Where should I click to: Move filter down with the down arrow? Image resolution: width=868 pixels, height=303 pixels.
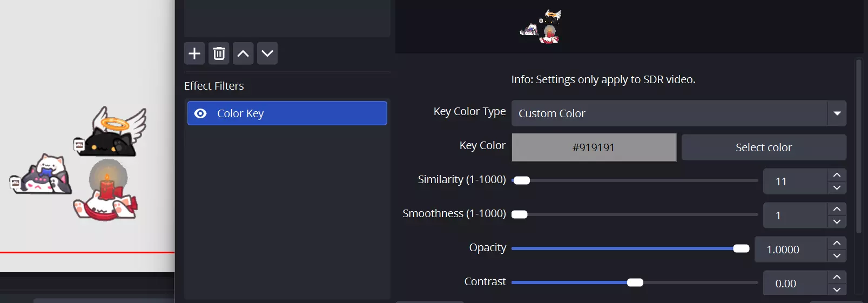[x=267, y=53]
